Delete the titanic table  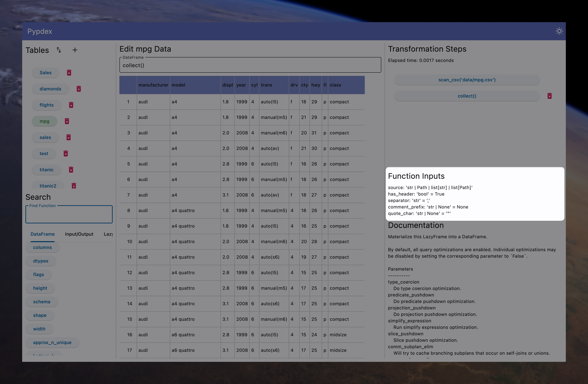[71, 170]
